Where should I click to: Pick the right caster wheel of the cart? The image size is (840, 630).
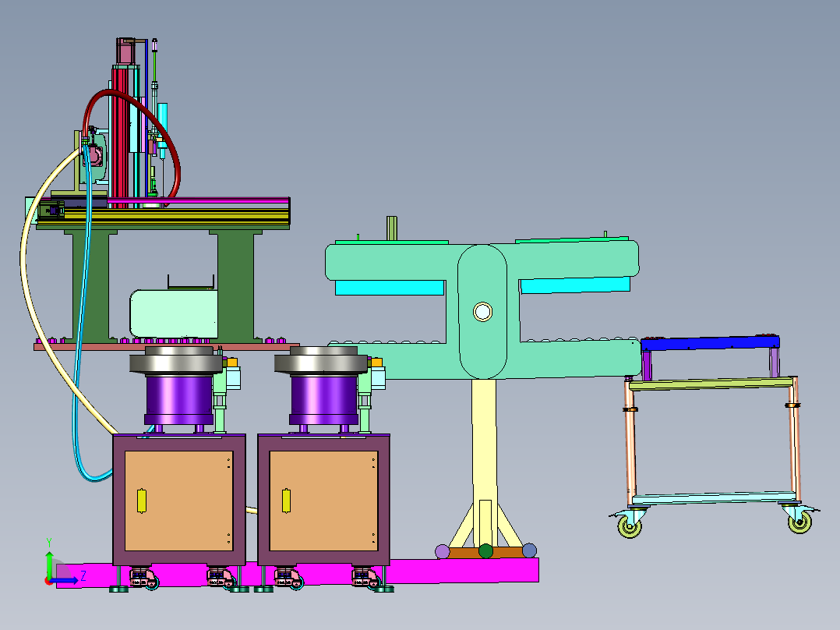799,522
